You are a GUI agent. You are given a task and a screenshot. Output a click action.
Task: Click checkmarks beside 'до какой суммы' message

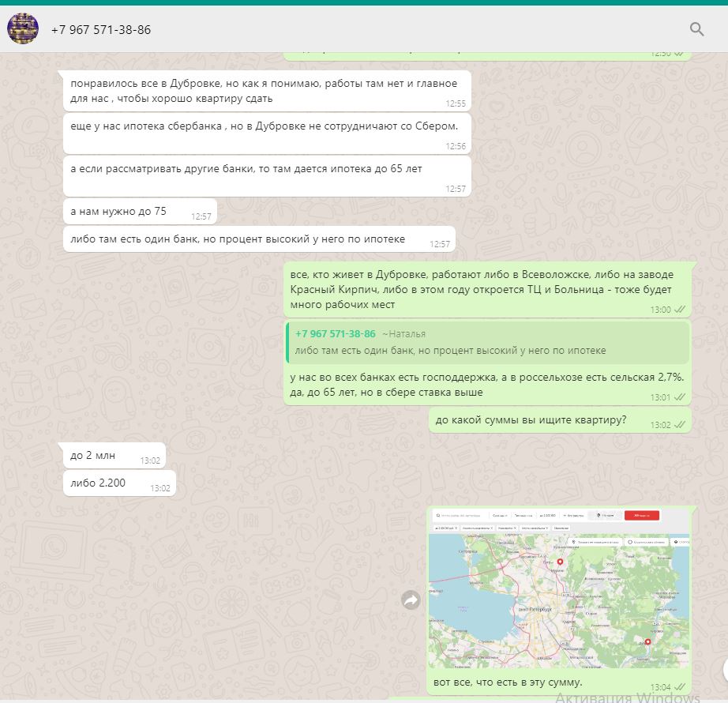coord(678,425)
